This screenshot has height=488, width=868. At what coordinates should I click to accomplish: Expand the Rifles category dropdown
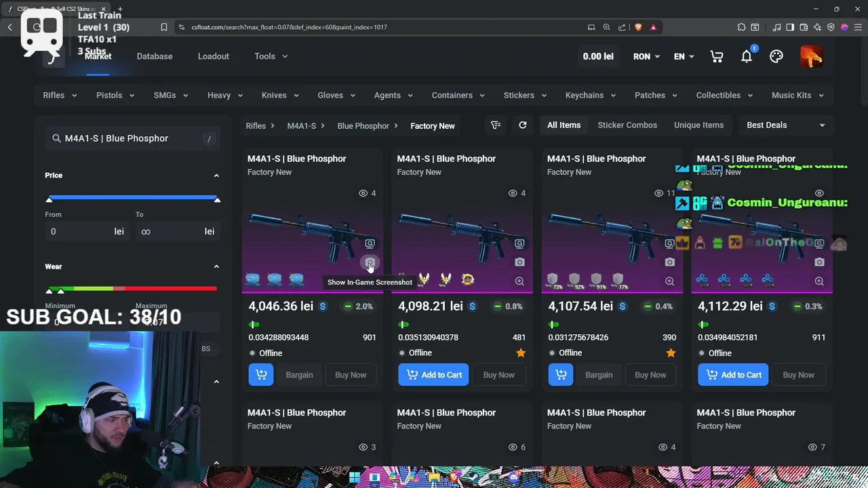pyautogui.click(x=60, y=96)
